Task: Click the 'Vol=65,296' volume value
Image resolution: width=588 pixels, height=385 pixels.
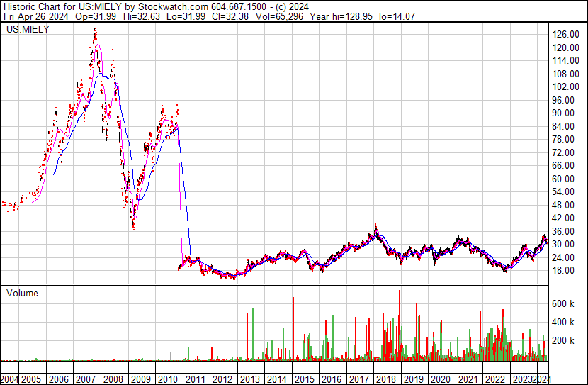Action: click(279, 16)
